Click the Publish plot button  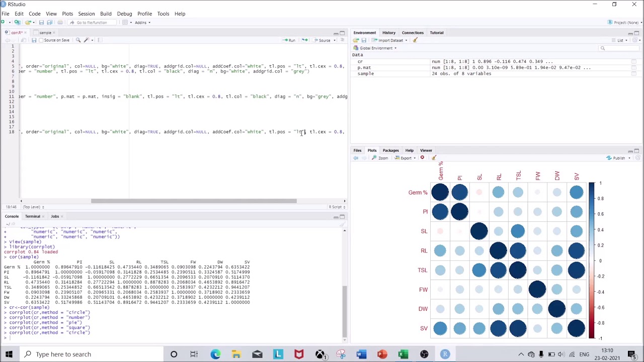618,158
